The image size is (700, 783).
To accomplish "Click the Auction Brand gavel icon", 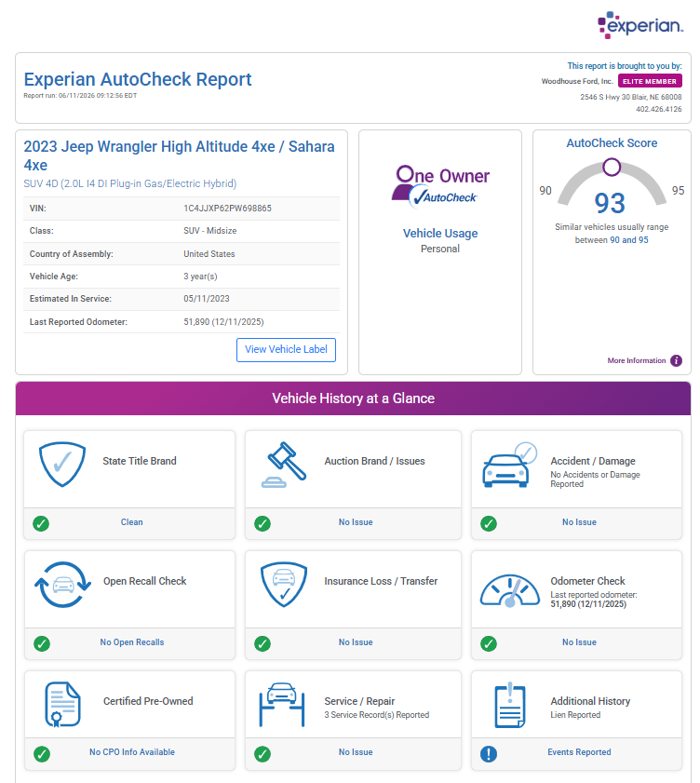I will point(284,465).
